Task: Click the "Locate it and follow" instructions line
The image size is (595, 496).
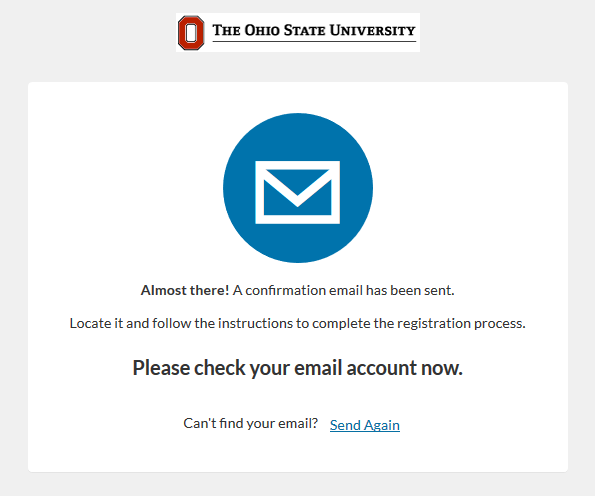Action: tap(298, 323)
